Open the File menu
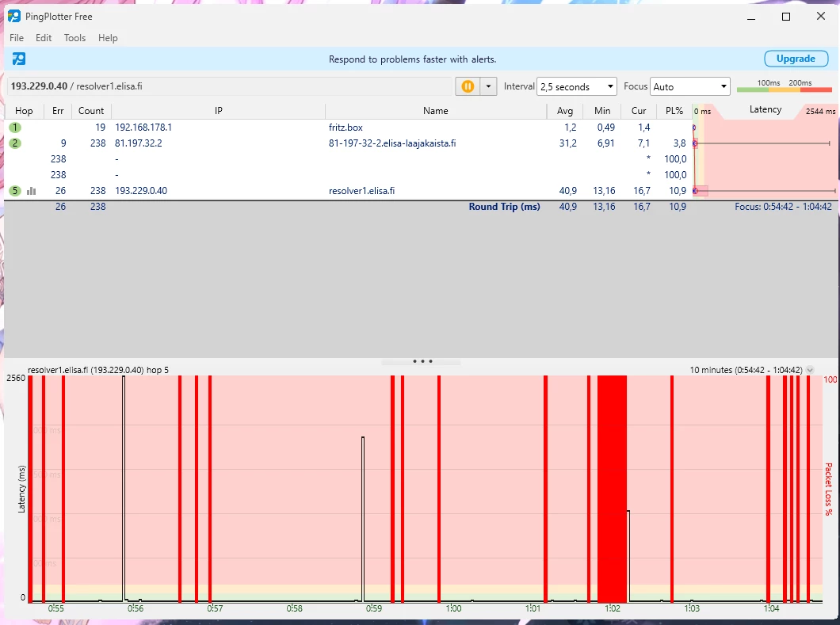The height and width of the screenshot is (625, 840). (17, 38)
